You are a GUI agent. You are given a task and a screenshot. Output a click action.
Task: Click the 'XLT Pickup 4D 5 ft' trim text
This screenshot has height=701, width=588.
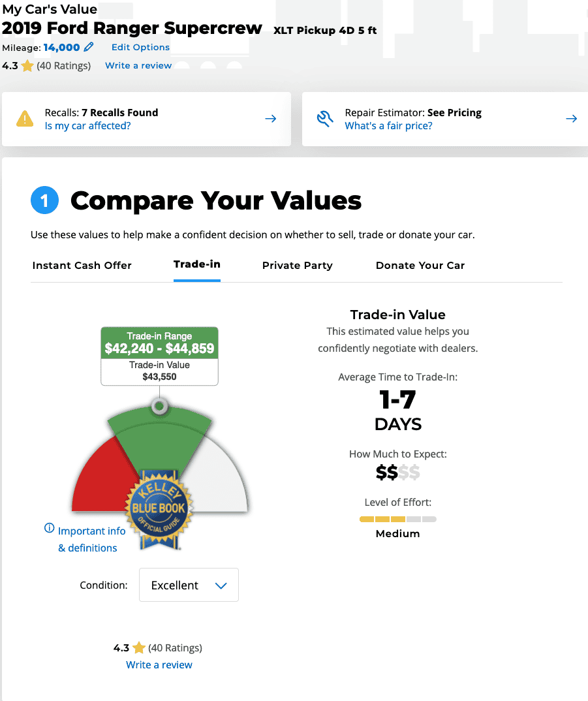click(x=325, y=31)
